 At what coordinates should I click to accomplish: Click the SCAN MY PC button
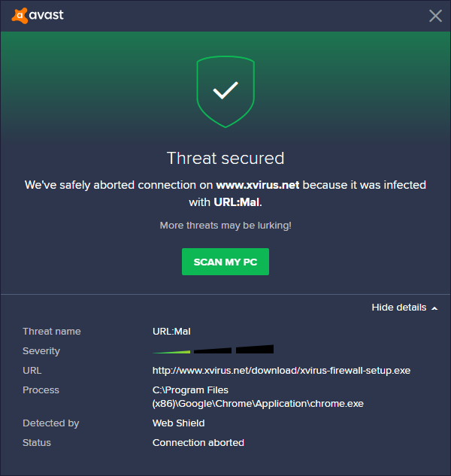click(x=225, y=262)
